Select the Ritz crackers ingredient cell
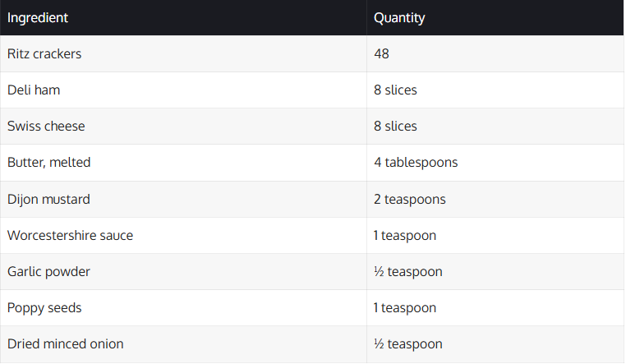626x364 pixels. (x=44, y=53)
